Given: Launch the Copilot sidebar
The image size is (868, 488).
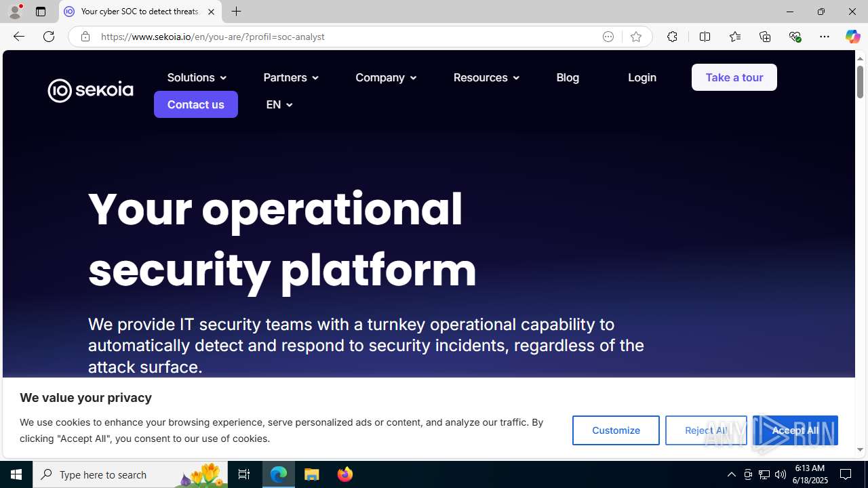Looking at the screenshot, I should coord(852,37).
